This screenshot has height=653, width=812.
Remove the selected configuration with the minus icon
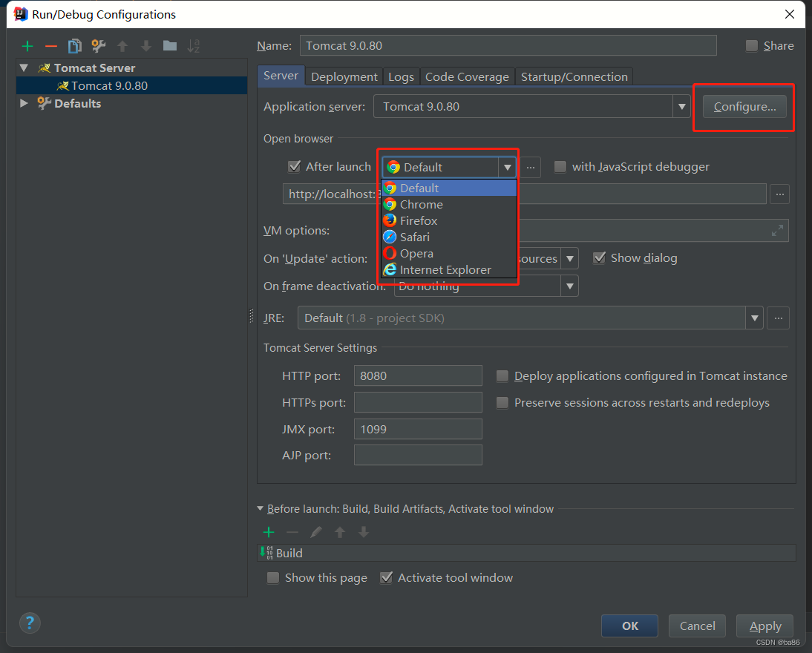click(x=50, y=46)
